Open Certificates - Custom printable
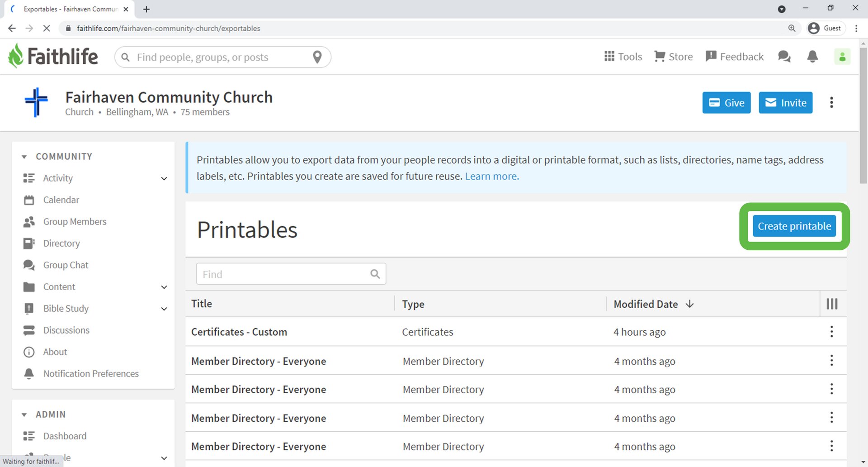 (239, 332)
